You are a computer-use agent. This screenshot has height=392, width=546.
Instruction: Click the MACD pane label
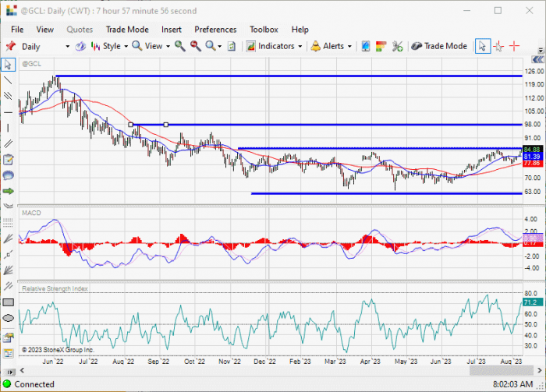click(31, 213)
